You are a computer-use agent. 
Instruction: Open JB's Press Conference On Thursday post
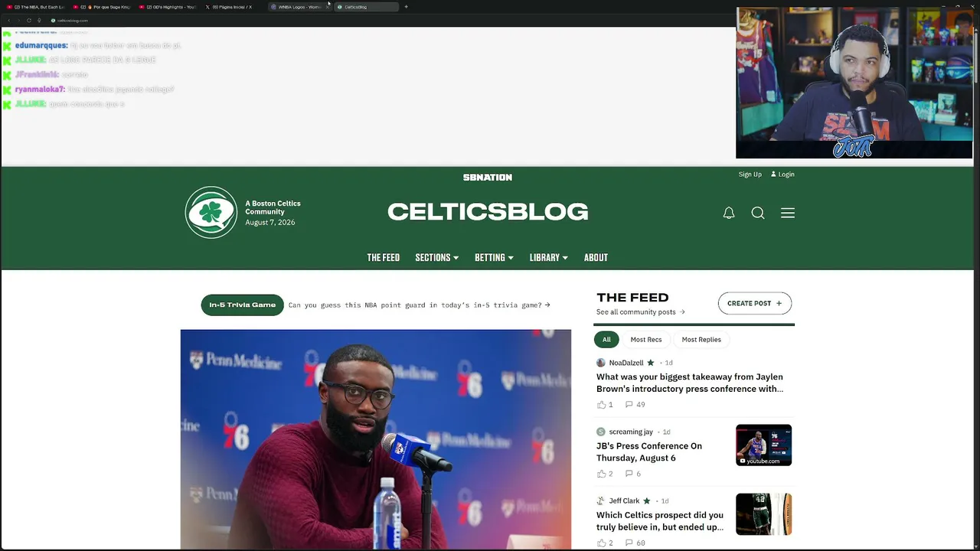pos(649,452)
